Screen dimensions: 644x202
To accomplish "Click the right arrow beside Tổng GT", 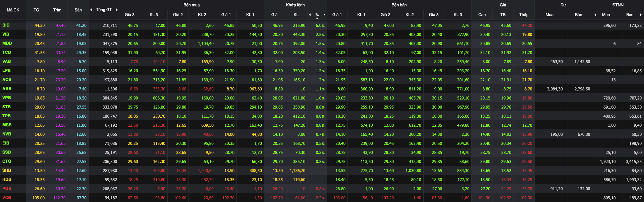I will tap(117, 10).
